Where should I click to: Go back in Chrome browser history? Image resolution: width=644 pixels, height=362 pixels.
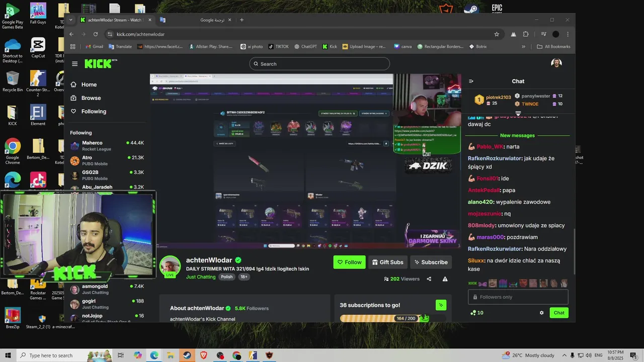[x=71, y=34]
